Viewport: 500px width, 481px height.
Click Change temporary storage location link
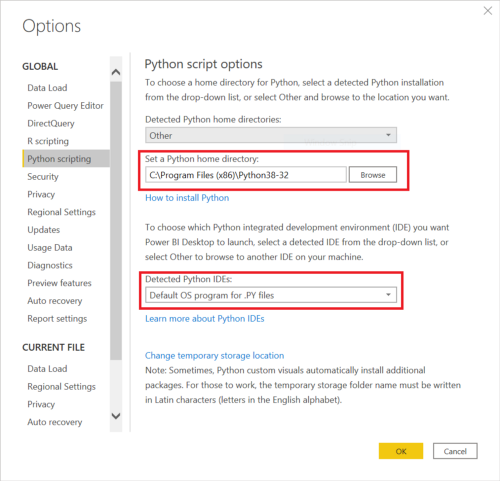tap(214, 356)
